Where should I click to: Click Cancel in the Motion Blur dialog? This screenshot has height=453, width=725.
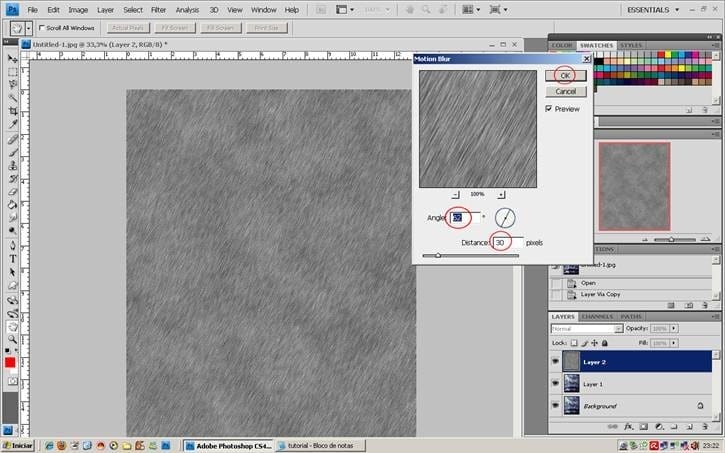[565, 92]
